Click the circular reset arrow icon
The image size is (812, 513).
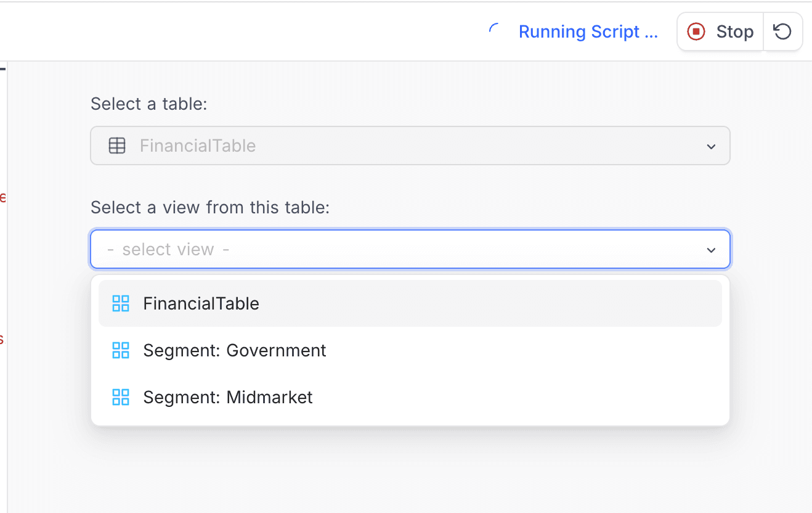tap(782, 31)
